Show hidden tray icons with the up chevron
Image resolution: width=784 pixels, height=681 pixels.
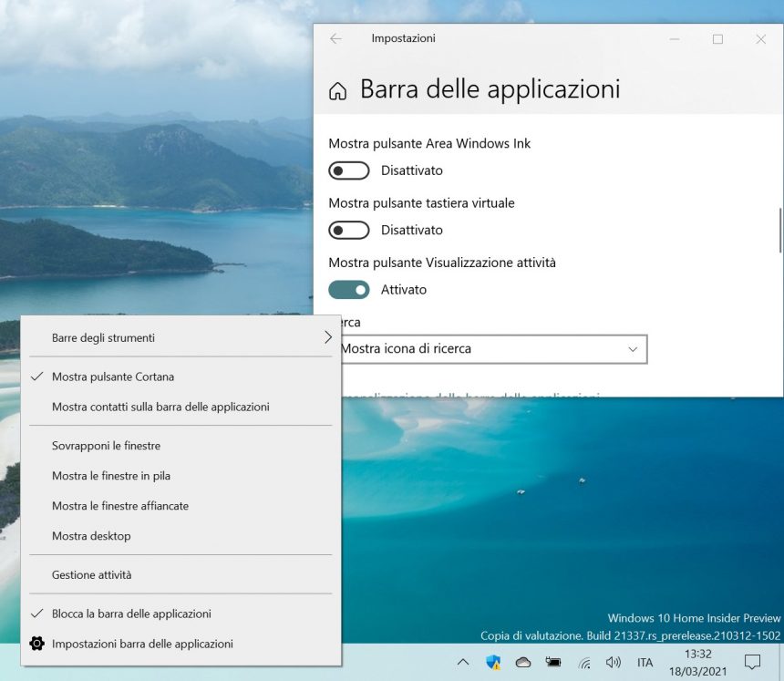[x=463, y=662]
